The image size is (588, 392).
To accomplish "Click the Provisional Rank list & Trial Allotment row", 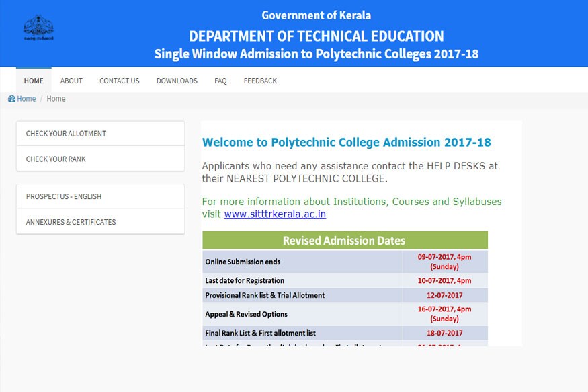I will (x=302, y=295).
